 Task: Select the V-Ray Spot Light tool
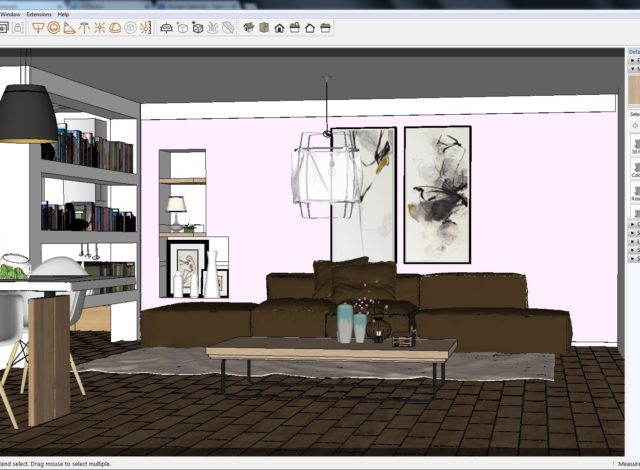coord(69,28)
